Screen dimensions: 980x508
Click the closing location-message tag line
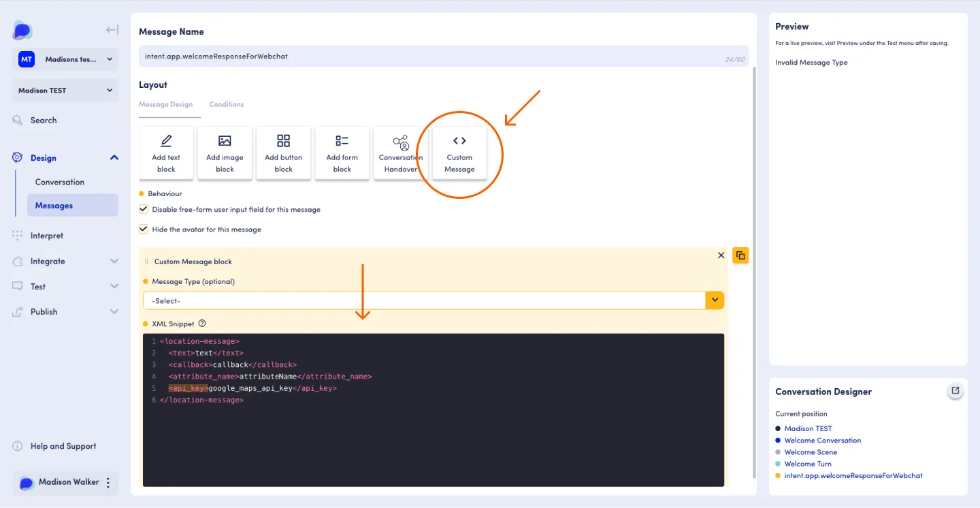[201, 400]
